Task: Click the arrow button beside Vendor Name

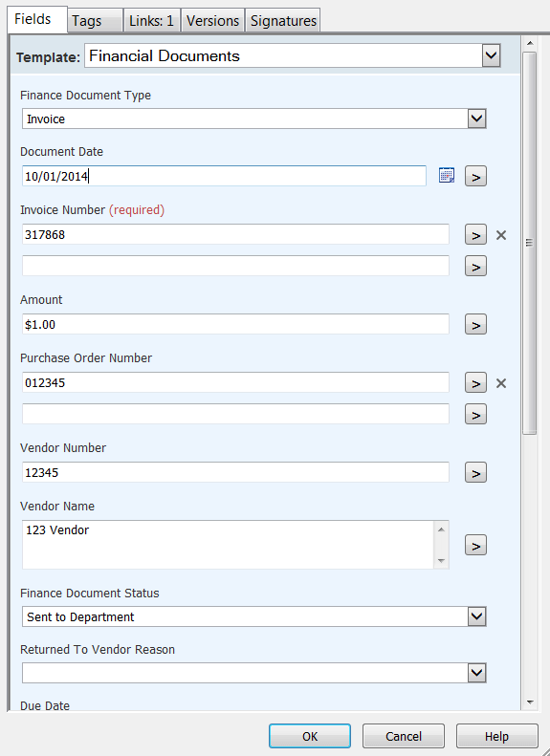Action: (x=475, y=546)
